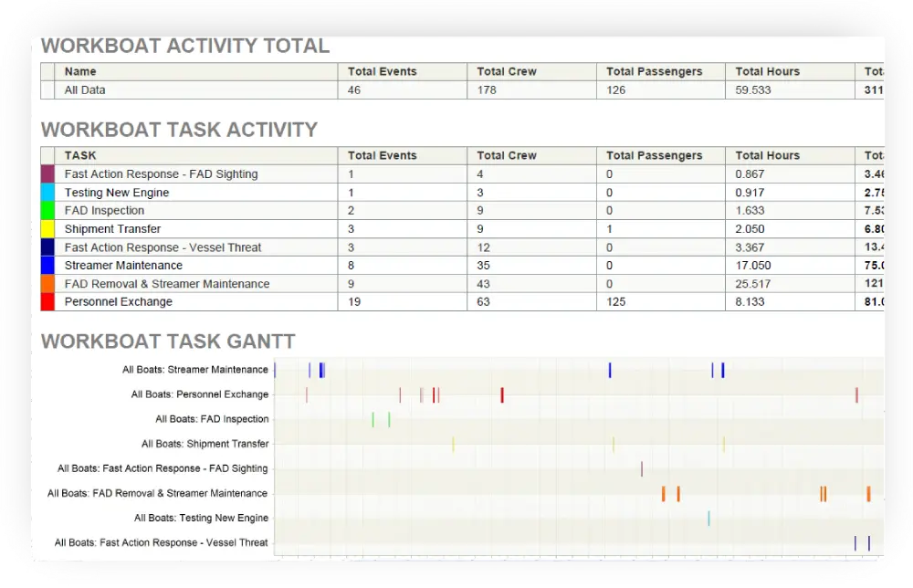The height and width of the screenshot is (588, 913).
Task: Click the thick red Personnel Exchange Gantt marker
Action: coord(502,394)
